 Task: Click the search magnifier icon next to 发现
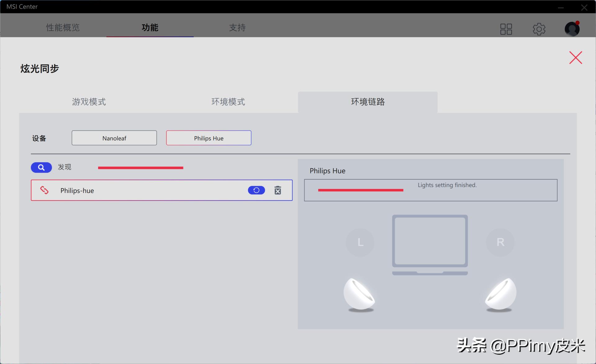coord(41,167)
